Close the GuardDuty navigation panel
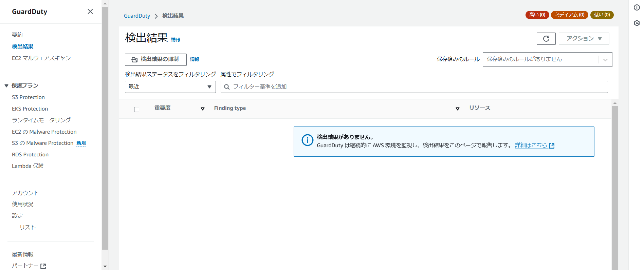Viewport: 644px width, 270px height. [x=90, y=12]
